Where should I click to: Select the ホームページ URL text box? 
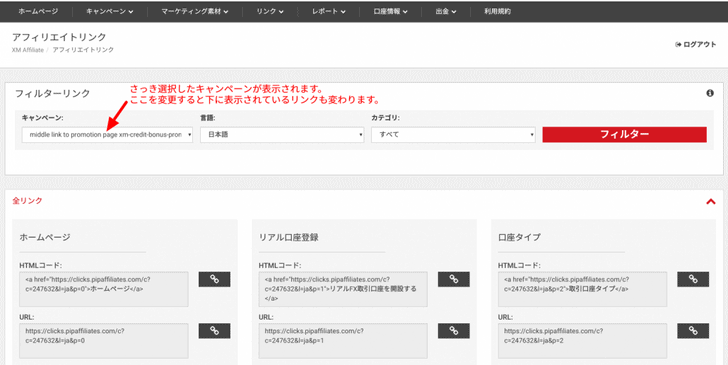point(104,341)
